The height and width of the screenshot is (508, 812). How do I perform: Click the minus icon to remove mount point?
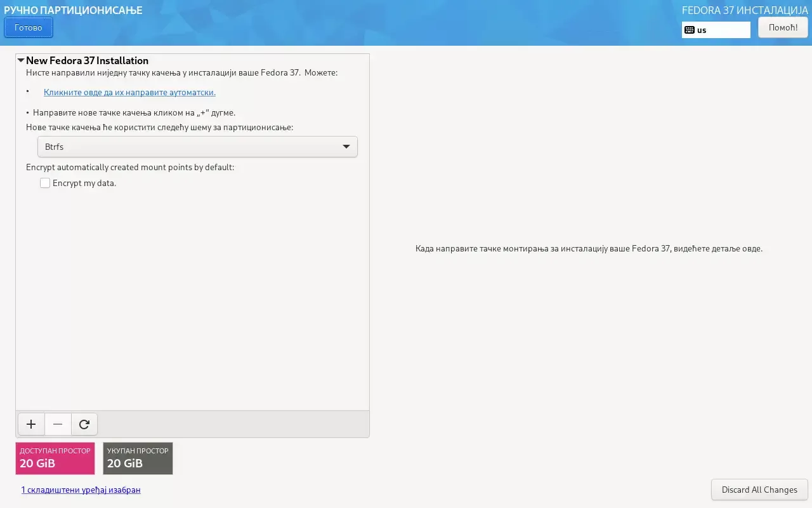tap(58, 424)
